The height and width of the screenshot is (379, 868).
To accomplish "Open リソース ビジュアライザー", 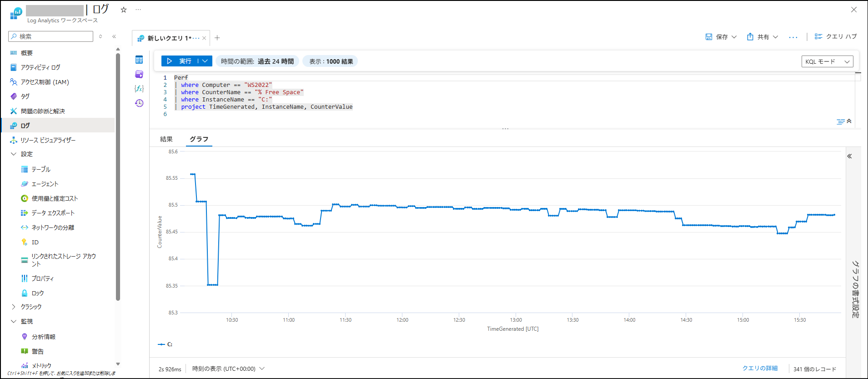I will (48, 140).
